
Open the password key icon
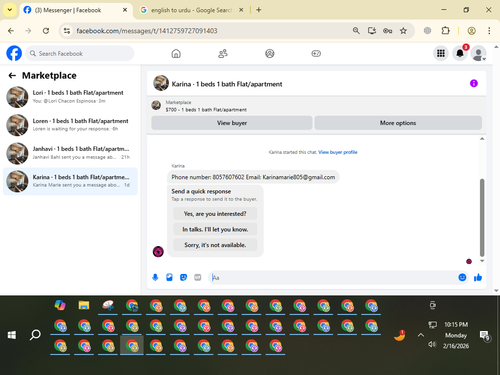tap(387, 31)
